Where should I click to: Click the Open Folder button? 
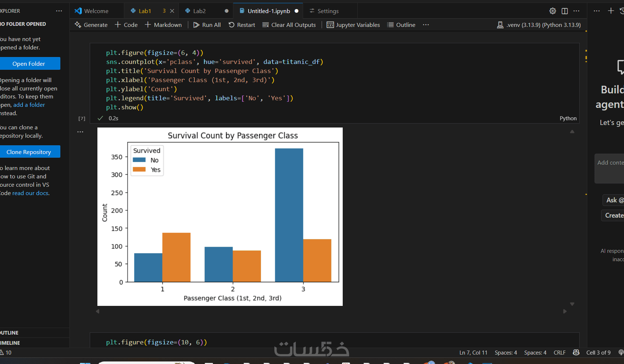tap(29, 64)
